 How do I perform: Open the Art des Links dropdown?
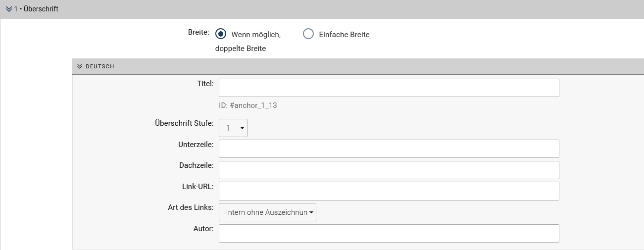coord(267,212)
